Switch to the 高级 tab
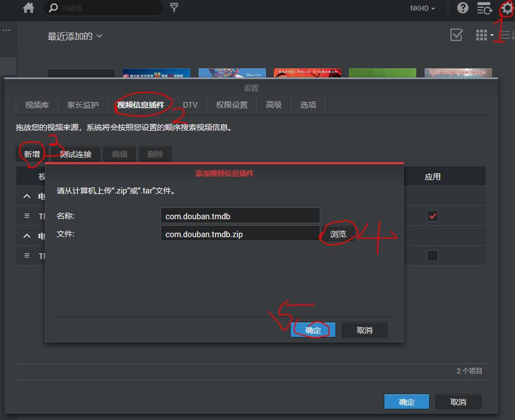Screen dimensions: 515x420 click(x=274, y=105)
